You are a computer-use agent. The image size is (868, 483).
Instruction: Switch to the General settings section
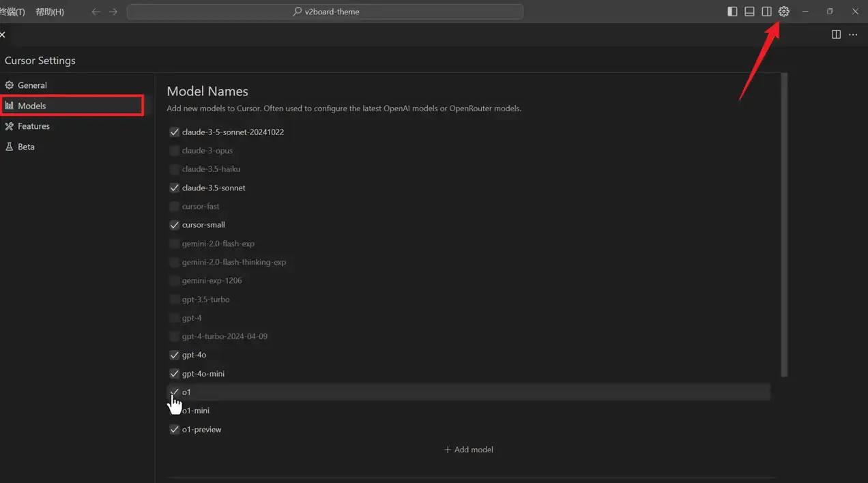coord(32,85)
